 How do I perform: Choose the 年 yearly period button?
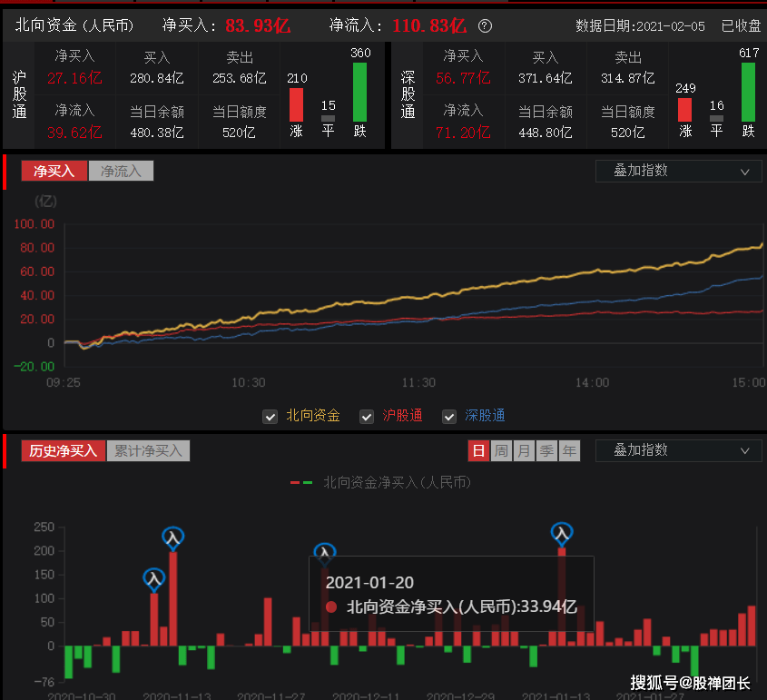569,450
